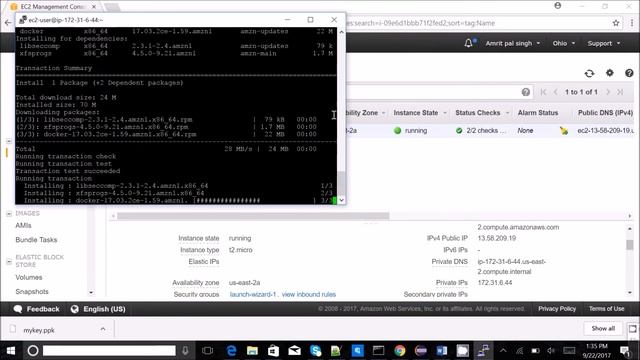This screenshot has height=360, width=640.
Task: Open the taskbar clock and date
Action: point(596,351)
